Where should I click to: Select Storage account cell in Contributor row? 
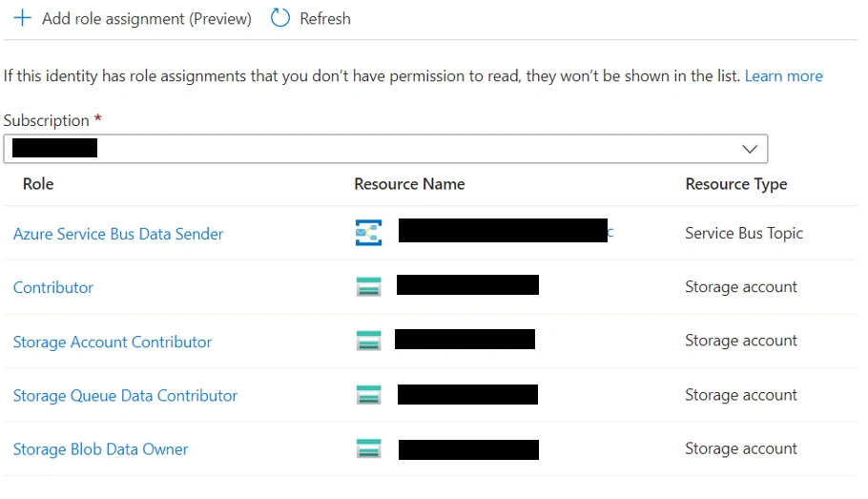[741, 287]
